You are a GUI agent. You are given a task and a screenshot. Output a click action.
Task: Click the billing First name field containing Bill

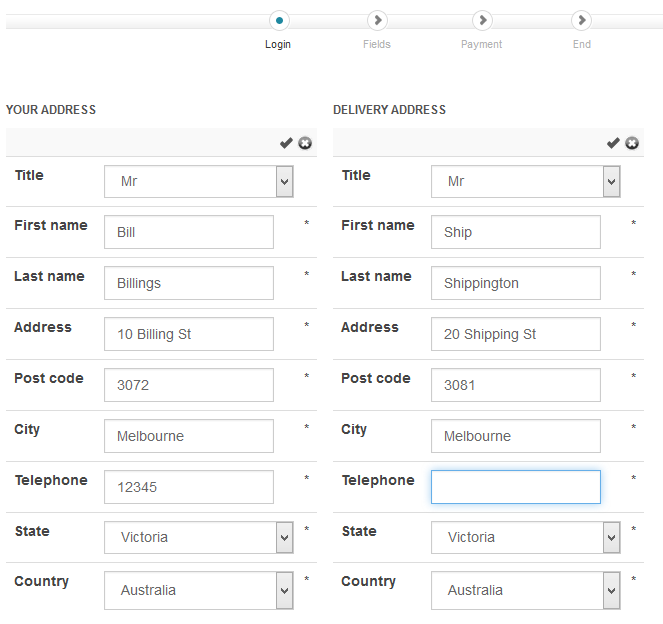(188, 232)
